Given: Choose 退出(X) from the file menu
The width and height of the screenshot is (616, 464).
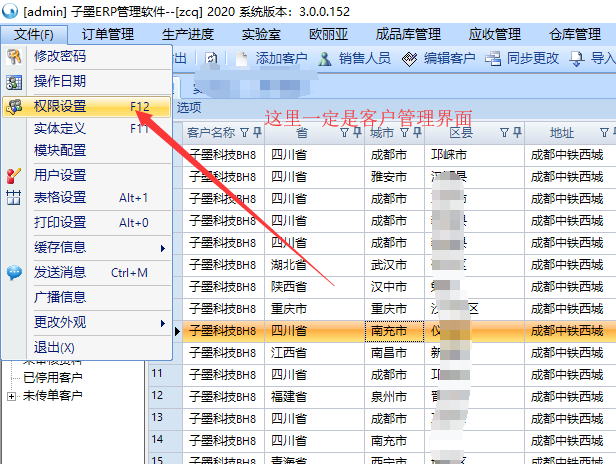Looking at the screenshot, I should pos(54,347).
